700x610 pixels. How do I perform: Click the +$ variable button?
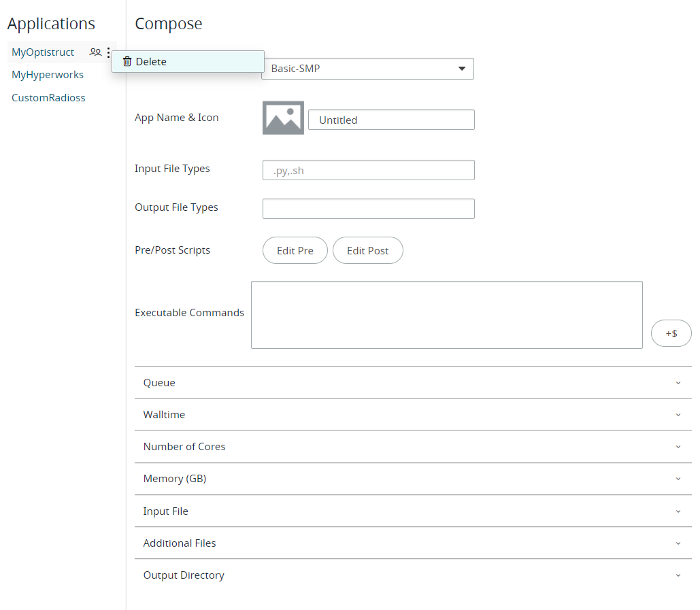tap(671, 333)
